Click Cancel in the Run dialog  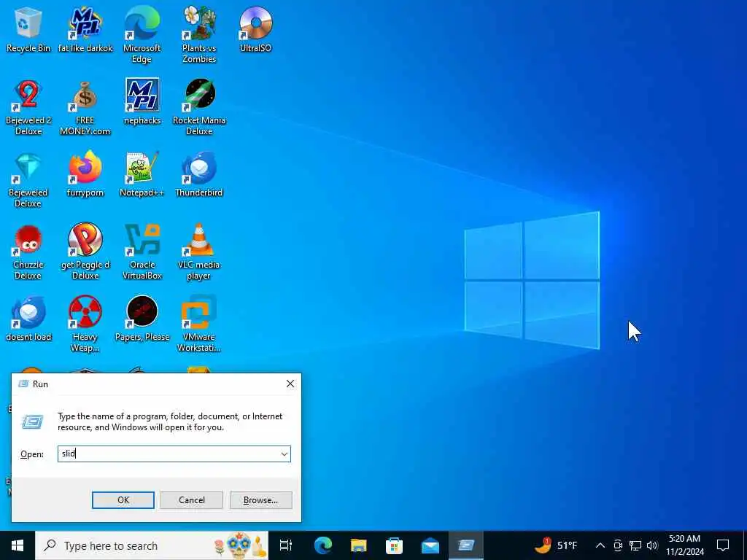(x=192, y=500)
